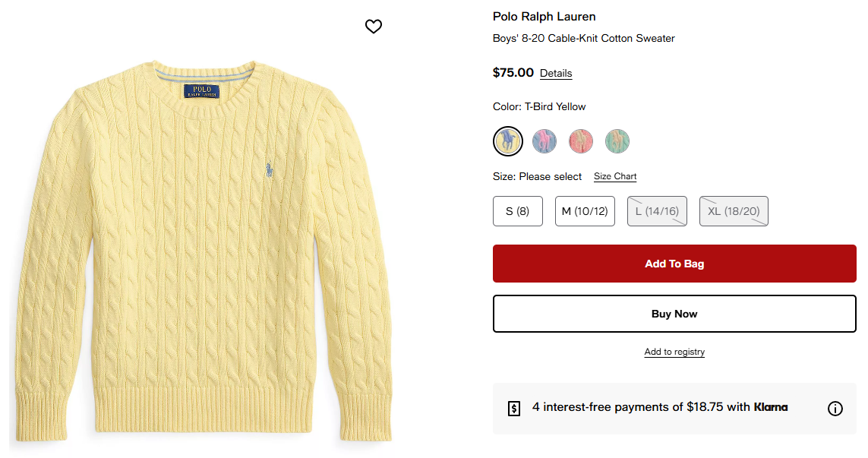Open the price Details link
Screen dimensions: 868x458
point(556,74)
